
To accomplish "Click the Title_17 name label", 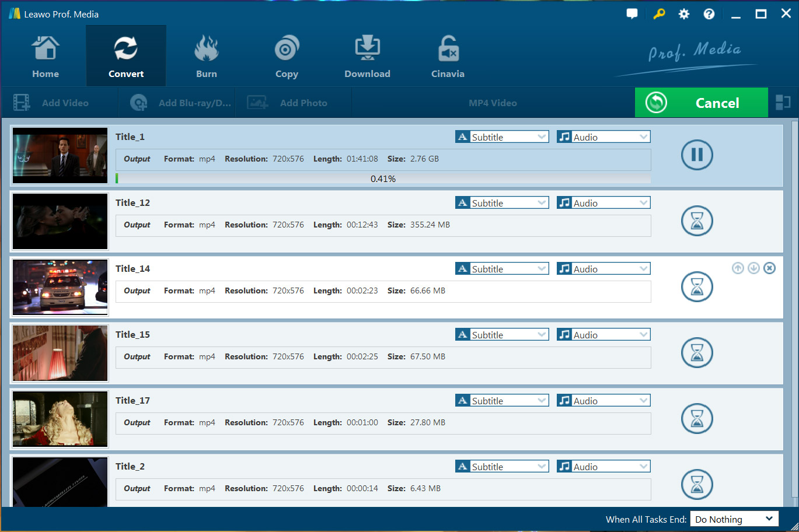I will (132, 400).
